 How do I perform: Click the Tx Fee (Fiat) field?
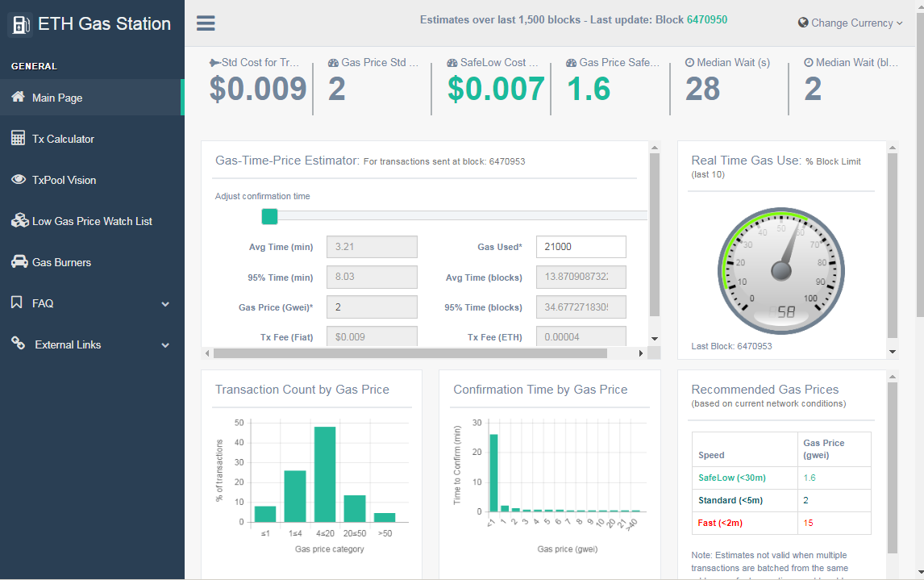click(x=372, y=336)
